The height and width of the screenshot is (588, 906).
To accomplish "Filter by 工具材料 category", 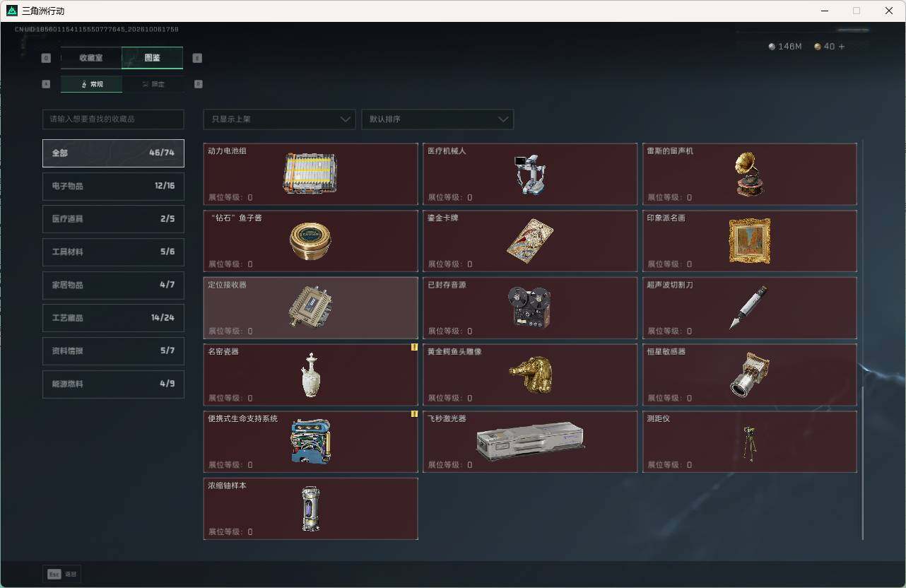I will (x=113, y=252).
